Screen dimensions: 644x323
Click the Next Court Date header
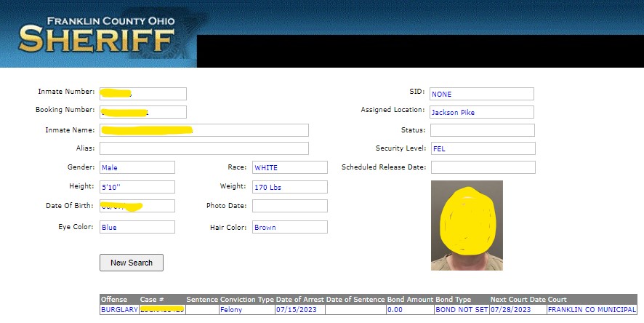point(518,299)
